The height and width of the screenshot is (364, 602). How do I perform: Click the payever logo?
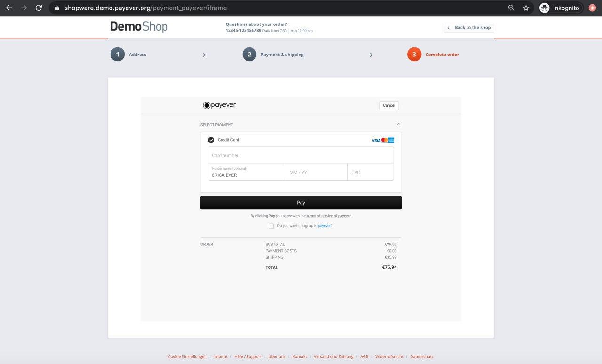point(219,105)
